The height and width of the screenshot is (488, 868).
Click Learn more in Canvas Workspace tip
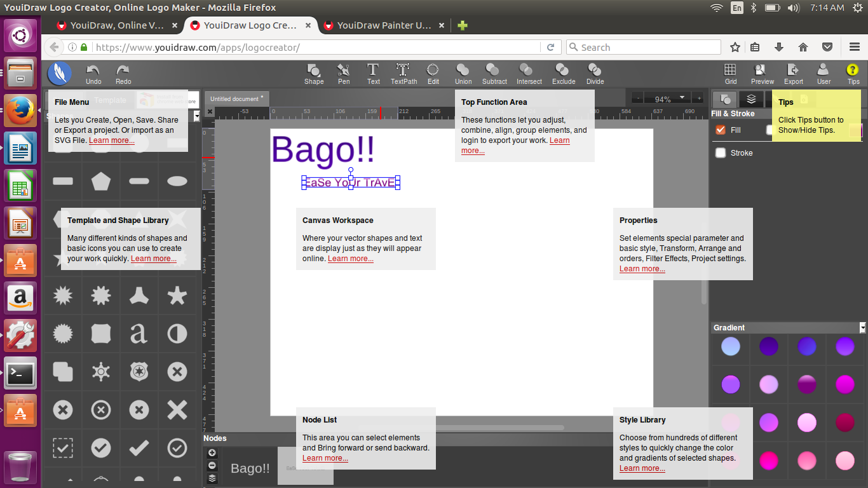pyautogui.click(x=351, y=259)
